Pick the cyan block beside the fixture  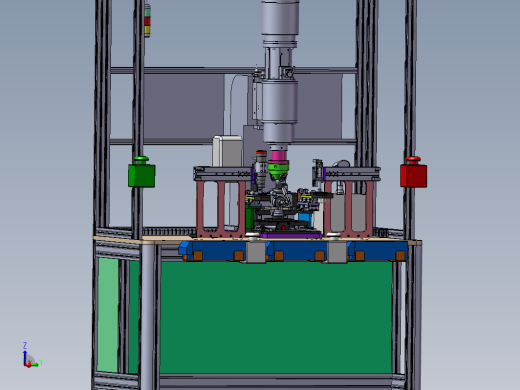[x=305, y=219]
